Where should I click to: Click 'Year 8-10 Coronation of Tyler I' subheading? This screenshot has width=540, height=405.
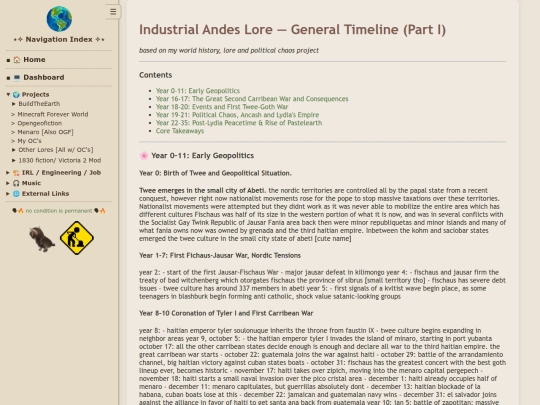(x=226, y=313)
